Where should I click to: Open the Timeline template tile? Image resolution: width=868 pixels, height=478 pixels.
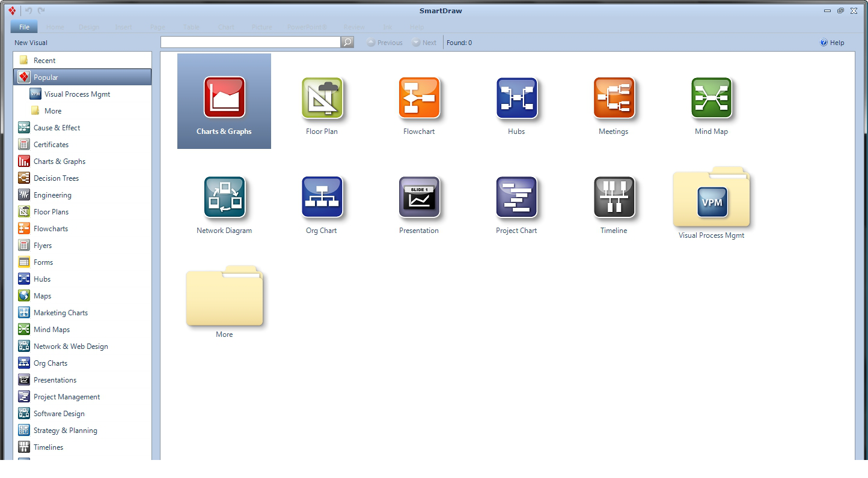coord(614,204)
